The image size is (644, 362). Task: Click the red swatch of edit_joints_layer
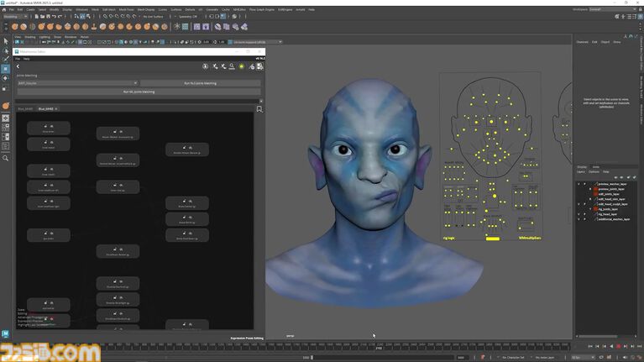tap(595, 194)
